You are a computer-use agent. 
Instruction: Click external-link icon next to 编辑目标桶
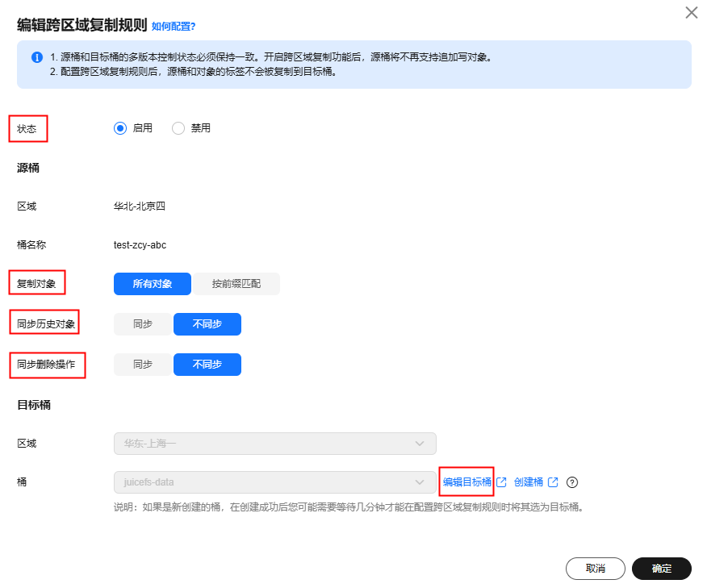point(501,482)
